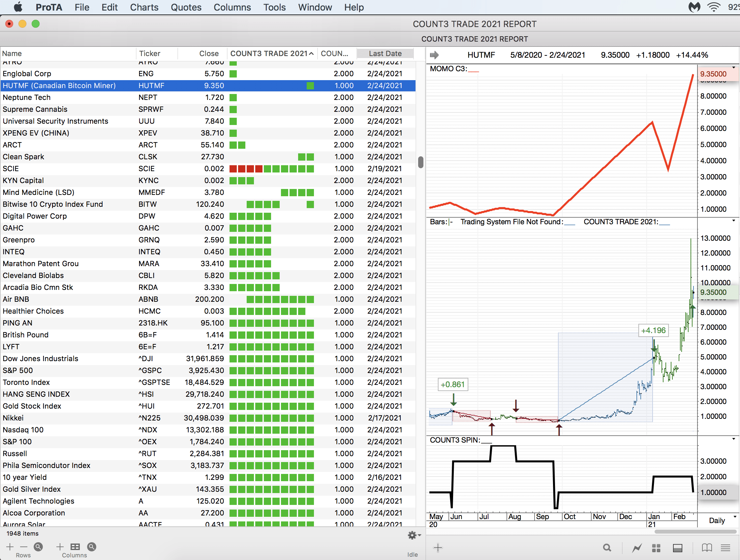Image resolution: width=740 pixels, height=560 pixels.
Task: Sort by the Last Date column header
Action: (385, 53)
